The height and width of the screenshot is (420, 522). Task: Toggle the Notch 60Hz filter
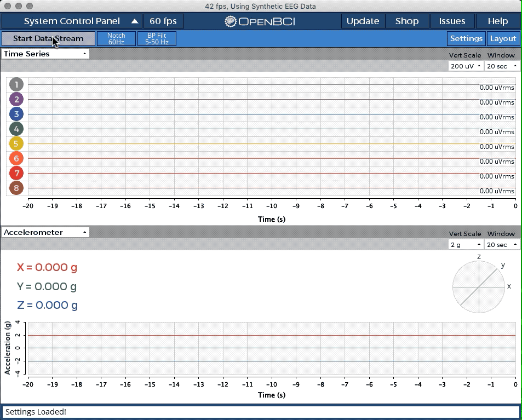pyautogui.click(x=116, y=39)
